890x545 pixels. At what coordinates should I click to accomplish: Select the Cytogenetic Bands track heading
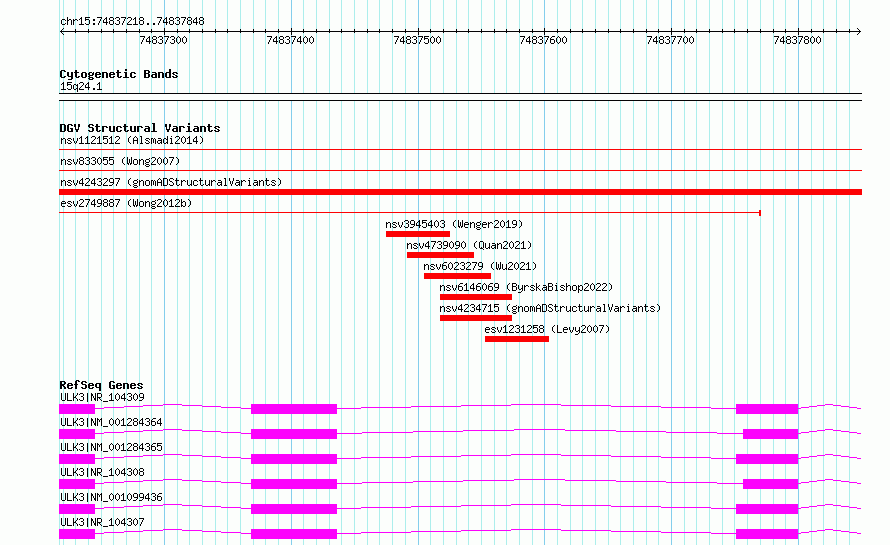click(119, 74)
